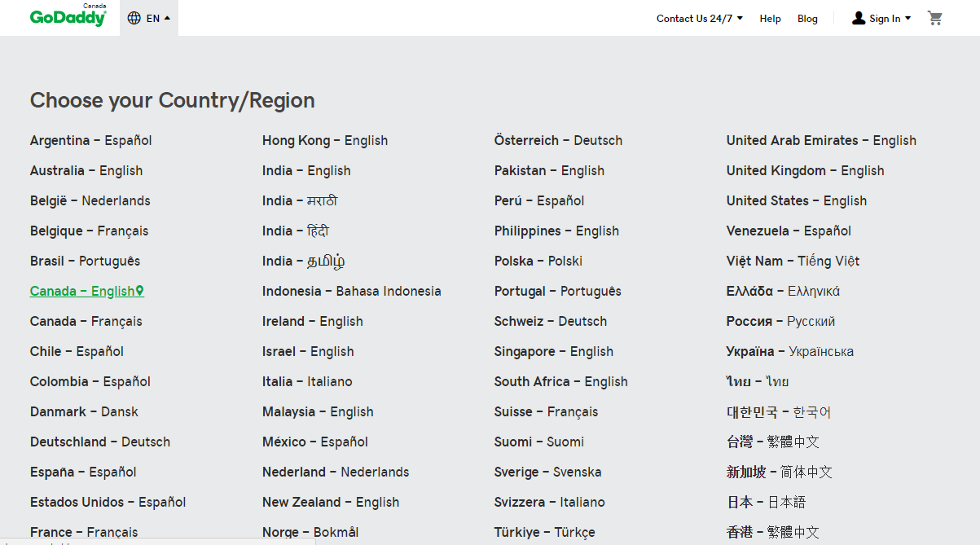
Task: Select India – English
Action: [x=306, y=170]
